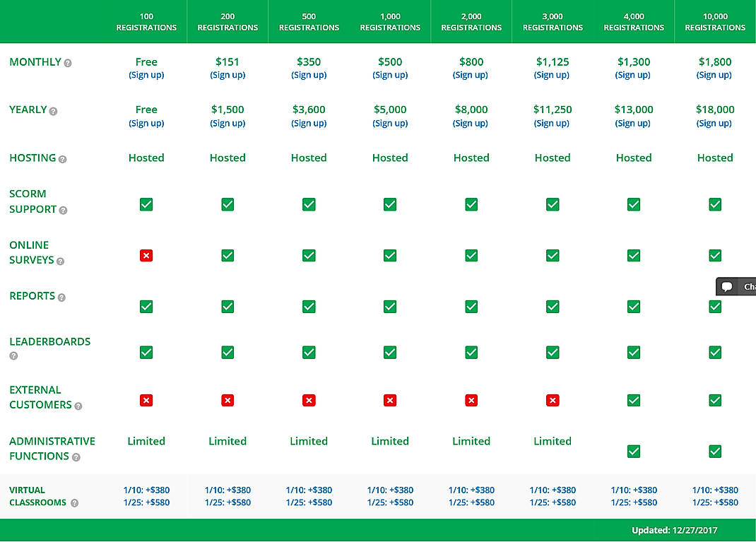Viewport: 756px width, 542px height.
Task: Open the HOSTING help icon
Action: tap(64, 160)
